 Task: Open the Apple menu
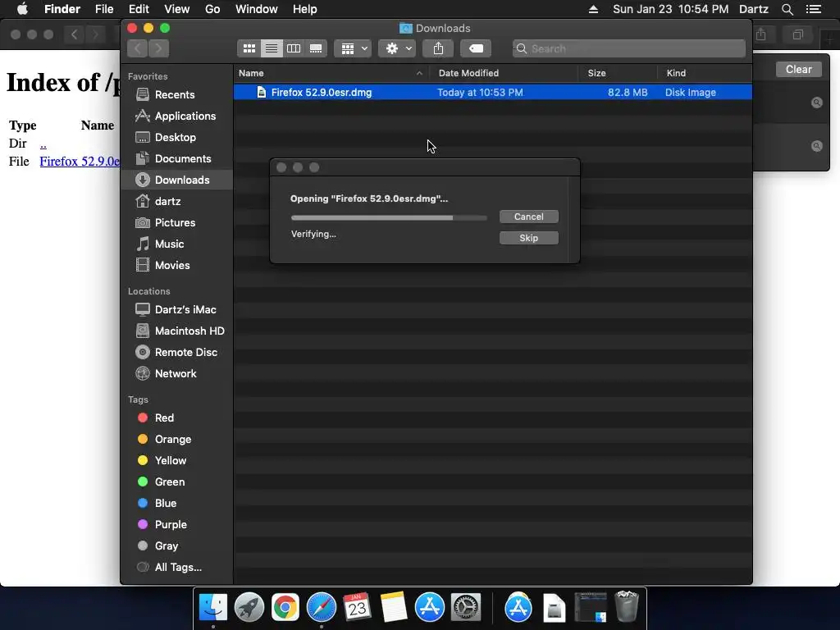click(x=22, y=9)
